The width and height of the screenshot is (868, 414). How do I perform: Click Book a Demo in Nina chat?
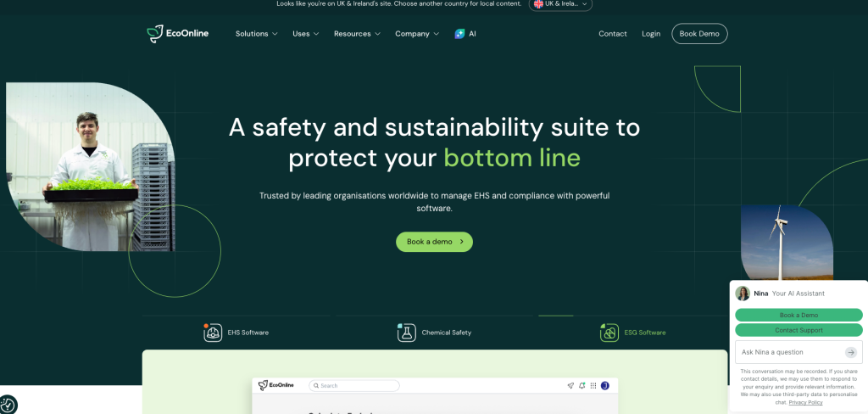pos(798,315)
